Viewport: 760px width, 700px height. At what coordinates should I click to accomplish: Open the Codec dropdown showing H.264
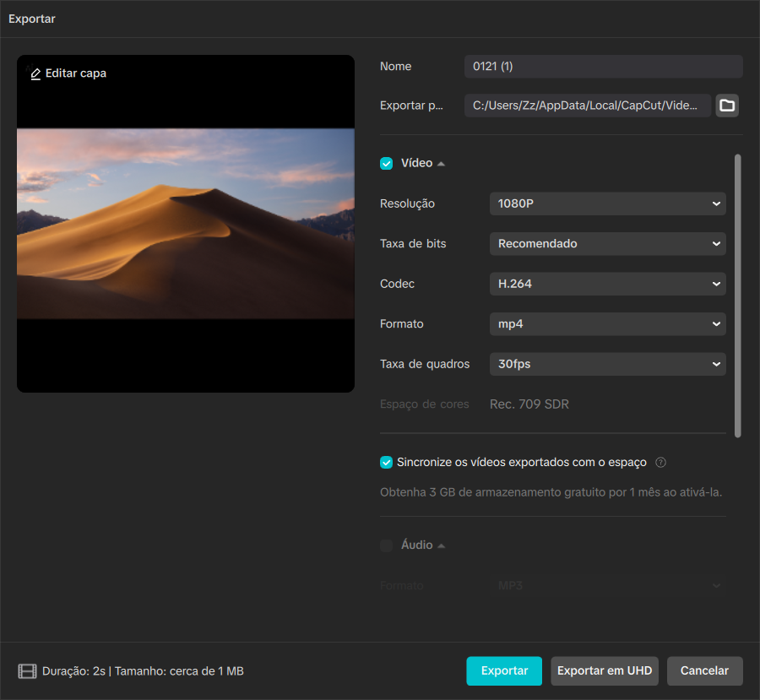(x=607, y=284)
